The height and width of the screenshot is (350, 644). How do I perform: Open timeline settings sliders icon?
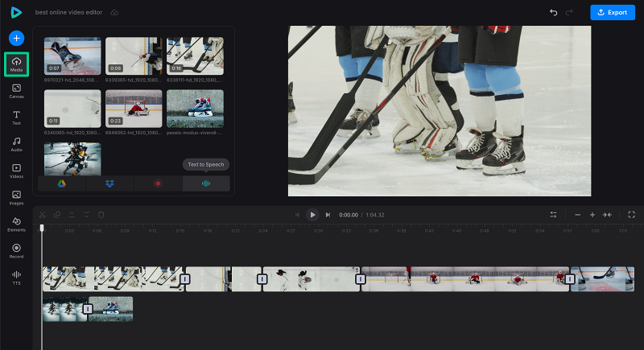(553, 215)
